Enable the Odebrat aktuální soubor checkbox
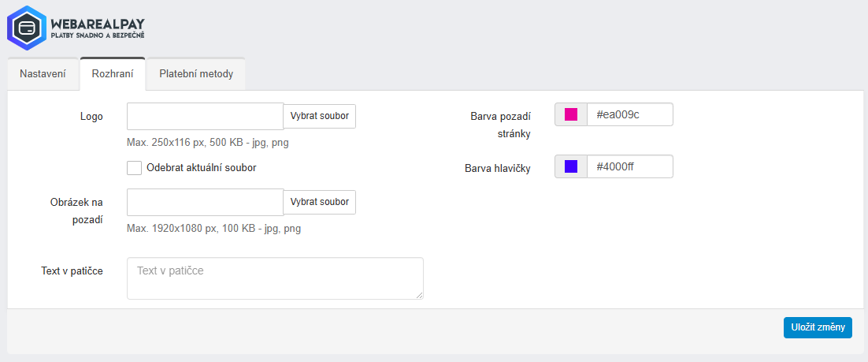Image resolution: width=868 pixels, height=362 pixels. (135, 168)
